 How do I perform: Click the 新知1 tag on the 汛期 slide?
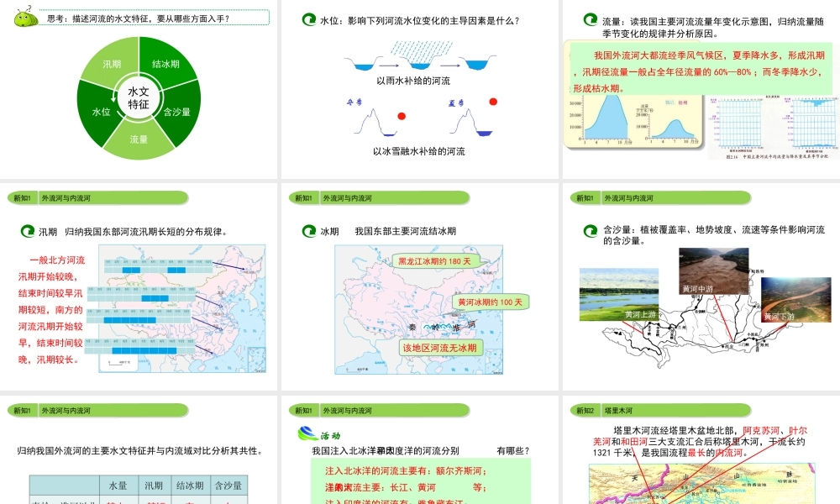click(x=22, y=198)
